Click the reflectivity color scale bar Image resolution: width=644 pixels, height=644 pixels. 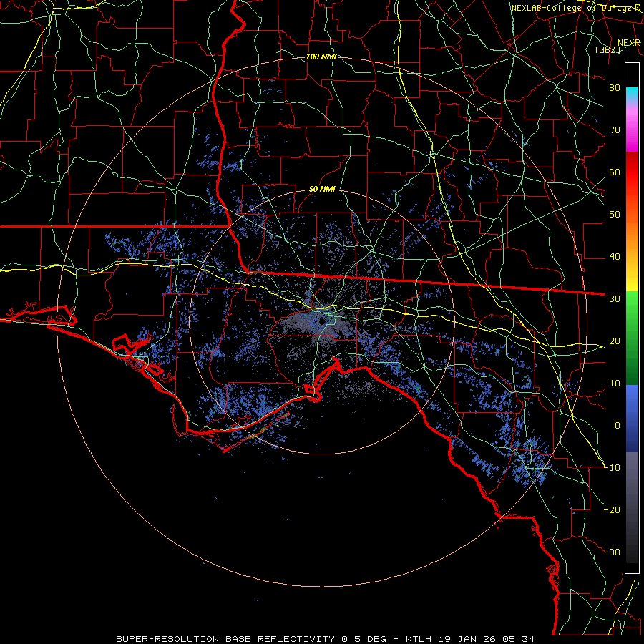632,318
